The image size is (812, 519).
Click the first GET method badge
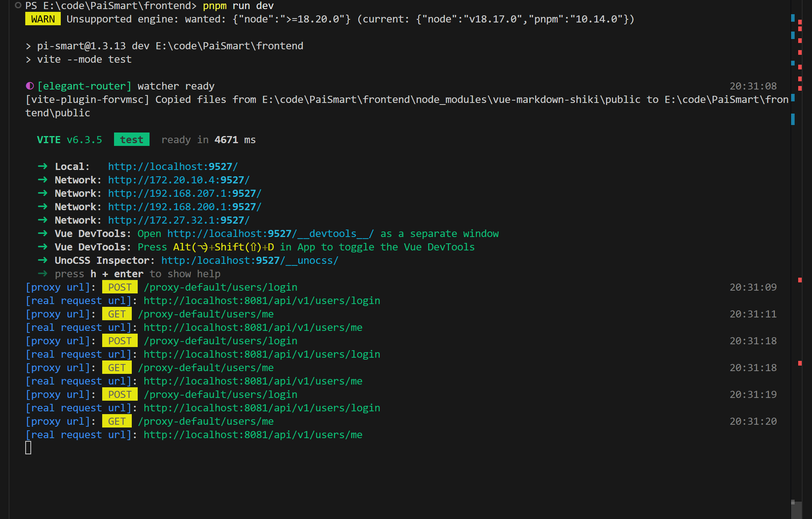(x=117, y=314)
